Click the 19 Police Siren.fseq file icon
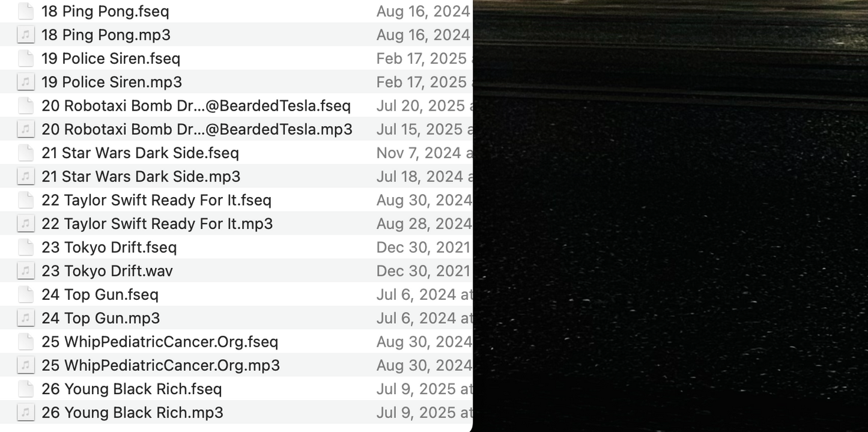The height and width of the screenshot is (432, 868). (25, 58)
